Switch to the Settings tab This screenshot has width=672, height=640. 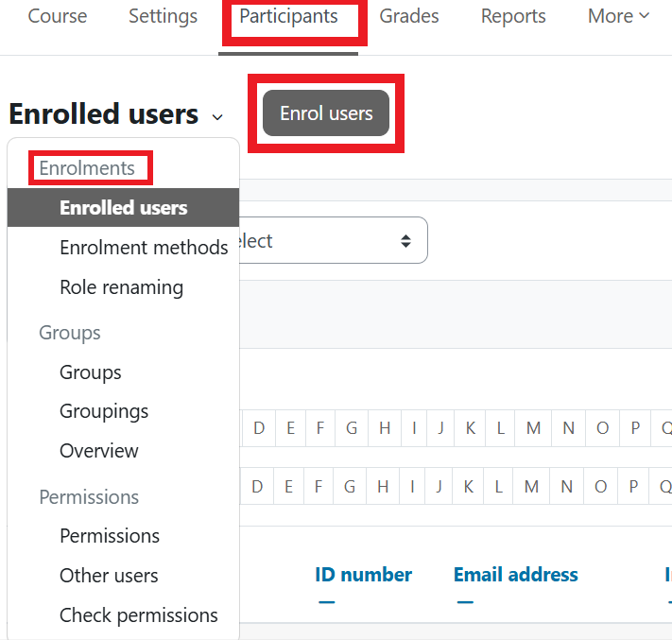[163, 16]
